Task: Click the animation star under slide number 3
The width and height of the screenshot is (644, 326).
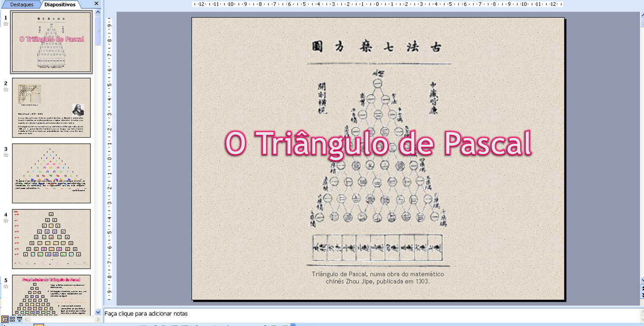Action: click(x=6, y=155)
